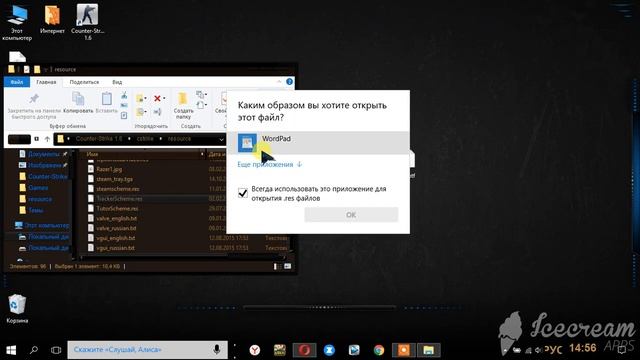Expand address bar history dropdown
The height and width of the screenshot is (360, 640).
coord(221,139)
